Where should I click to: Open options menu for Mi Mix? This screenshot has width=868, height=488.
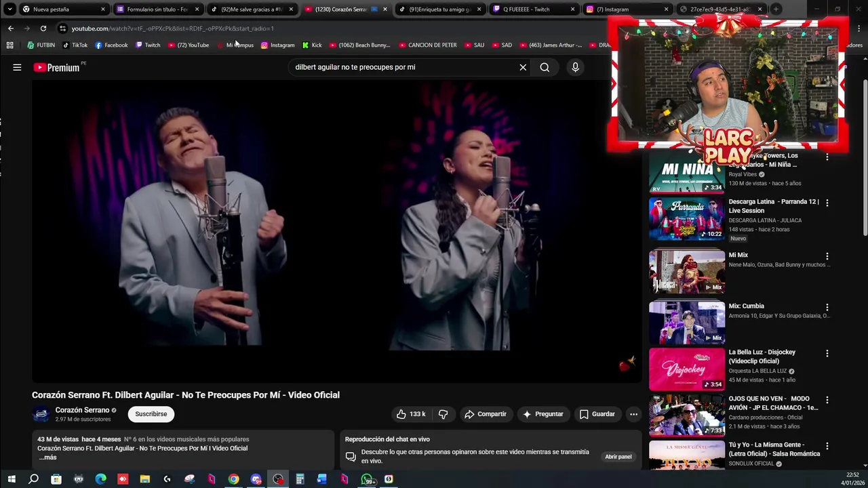(827, 256)
